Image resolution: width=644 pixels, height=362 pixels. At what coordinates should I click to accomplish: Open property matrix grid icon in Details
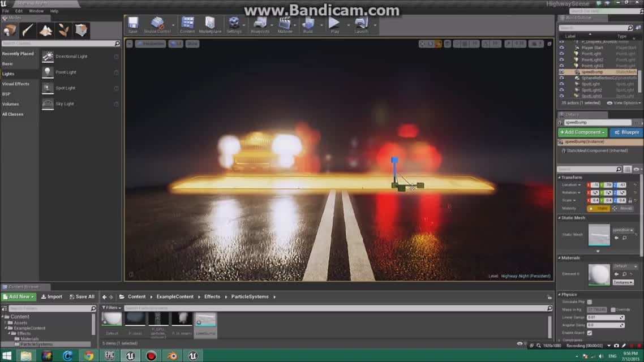pyautogui.click(x=627, y=169)
